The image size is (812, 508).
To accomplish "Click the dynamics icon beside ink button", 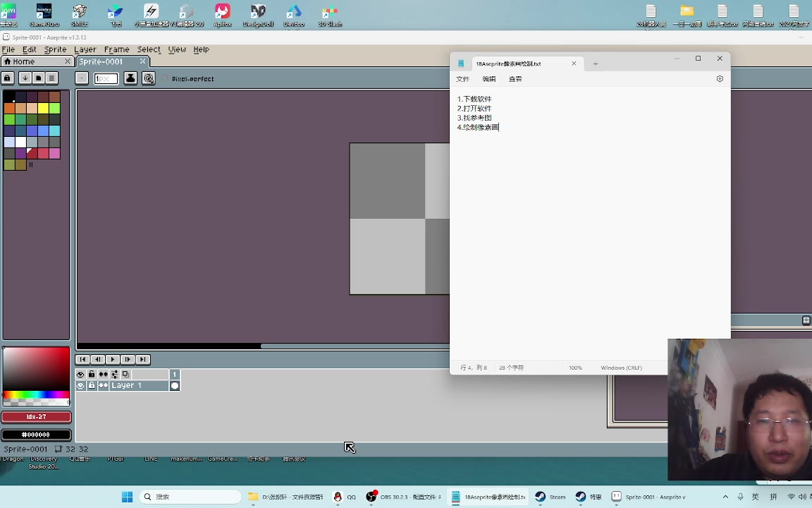I will pos(149,78).
